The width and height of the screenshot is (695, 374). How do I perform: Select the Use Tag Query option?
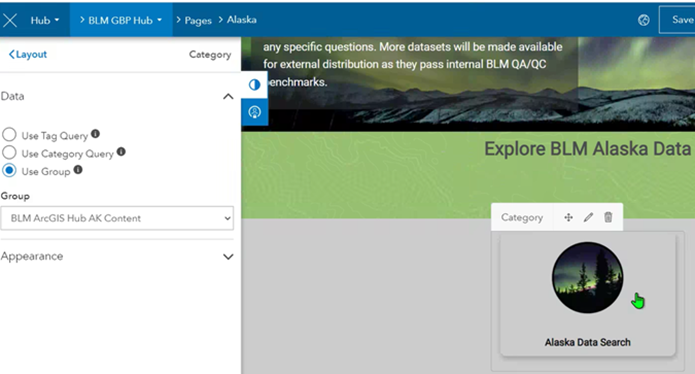[9, 134]
